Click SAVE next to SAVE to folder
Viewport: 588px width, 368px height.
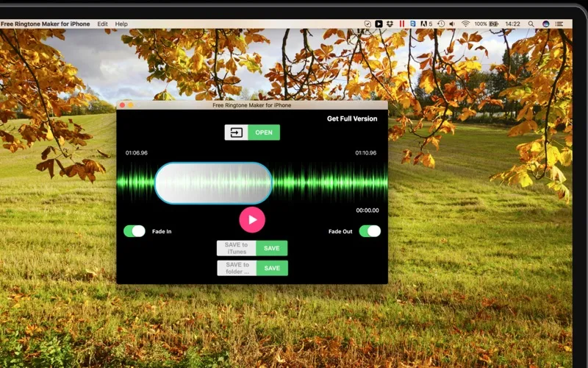(x=272, y=268)
